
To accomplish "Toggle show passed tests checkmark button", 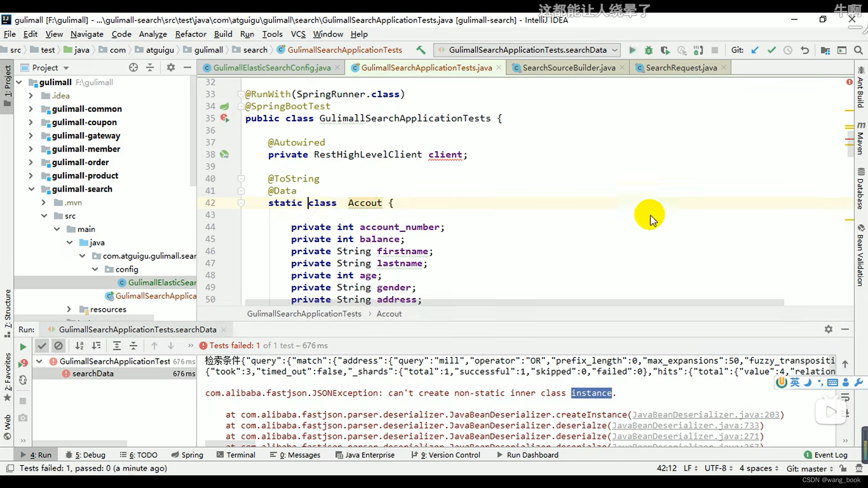I will [x=42, y=346].
